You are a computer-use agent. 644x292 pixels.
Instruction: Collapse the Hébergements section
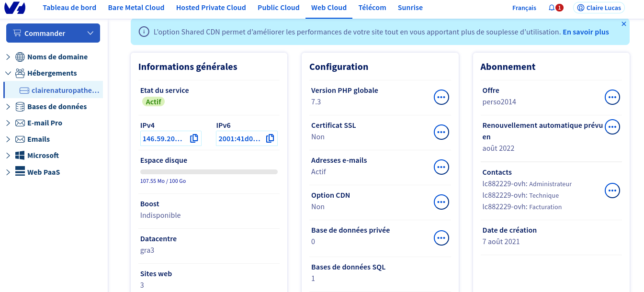pos(8,73)
